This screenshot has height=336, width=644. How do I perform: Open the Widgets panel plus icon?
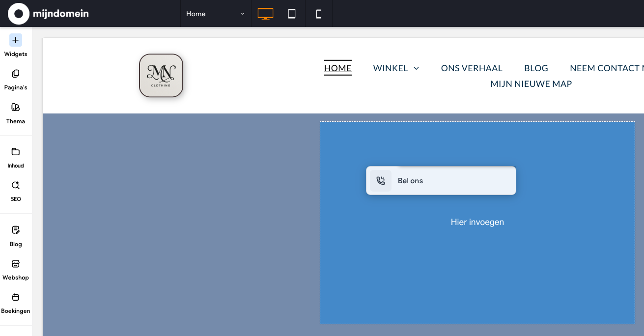tap(16, 40)
